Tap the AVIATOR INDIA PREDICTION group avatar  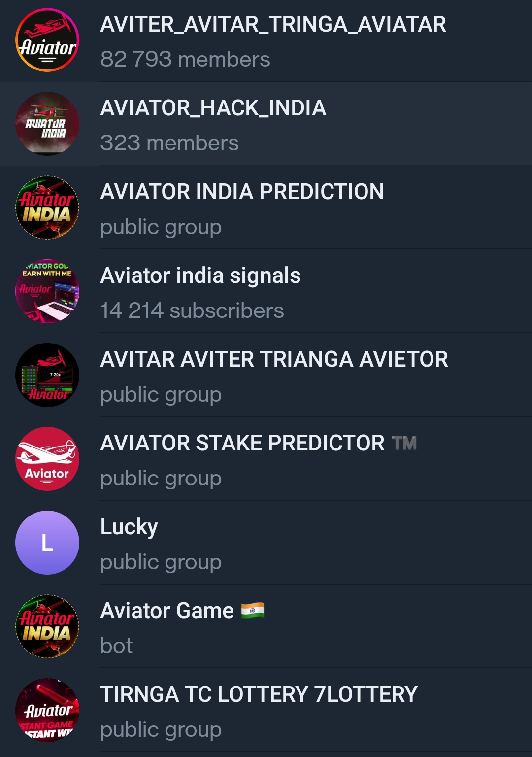47,207
